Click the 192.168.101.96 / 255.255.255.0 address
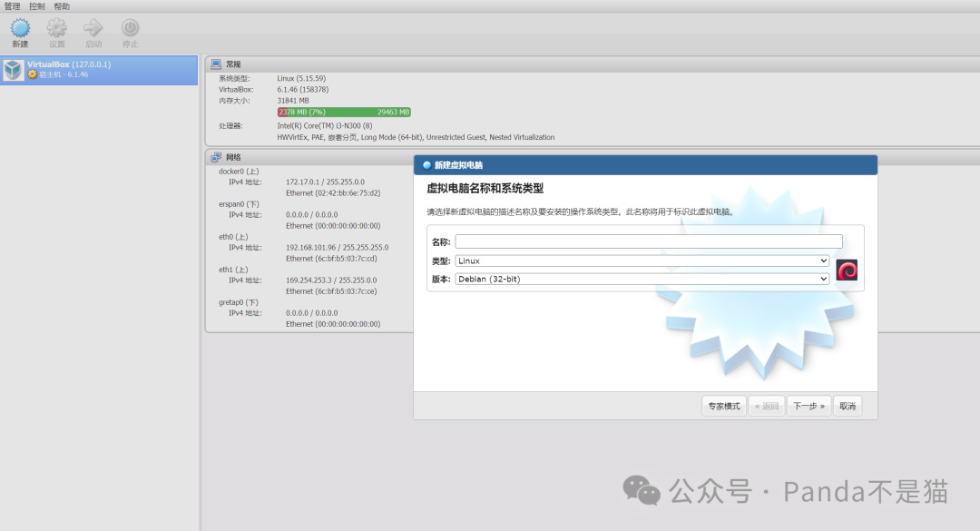 (337, 248)
